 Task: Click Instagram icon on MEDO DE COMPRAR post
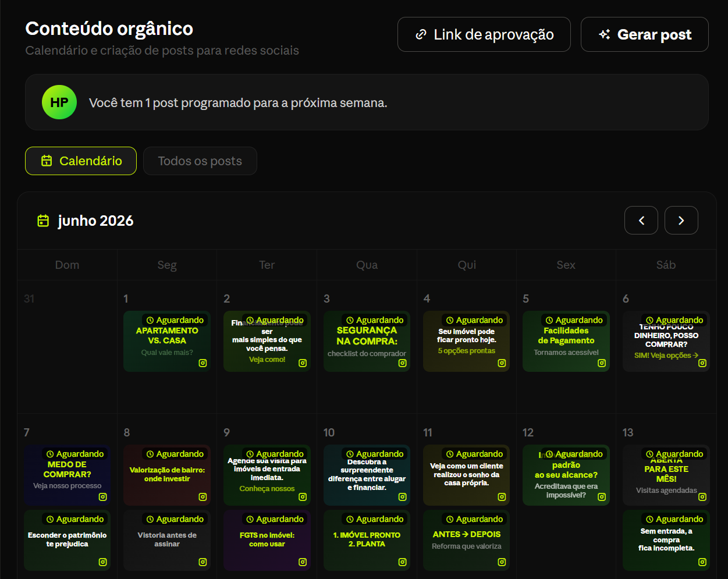pos(102,497)
